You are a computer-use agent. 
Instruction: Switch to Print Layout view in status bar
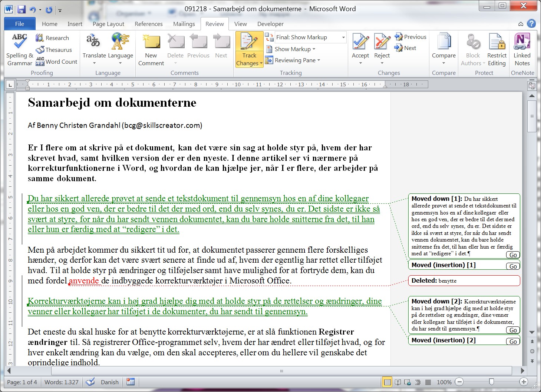tap(387, 382)
